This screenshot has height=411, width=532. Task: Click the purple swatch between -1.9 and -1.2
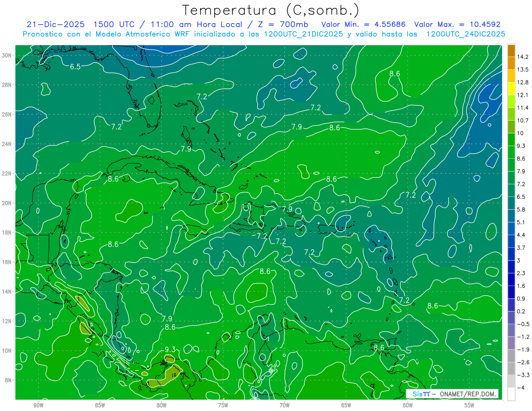click(511, 343)
